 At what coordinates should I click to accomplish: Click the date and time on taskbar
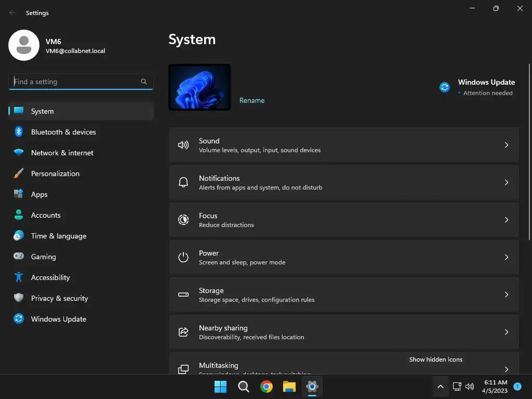(x=495, y=387)
